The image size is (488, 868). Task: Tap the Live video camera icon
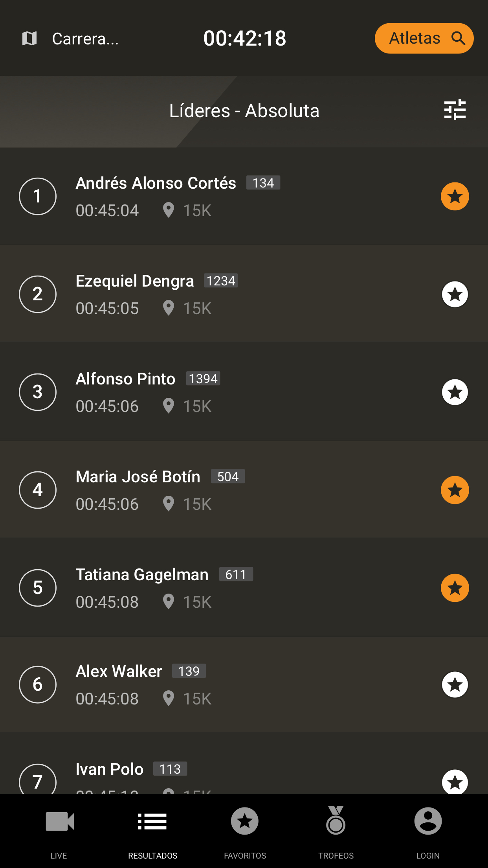tap(59, 822)
